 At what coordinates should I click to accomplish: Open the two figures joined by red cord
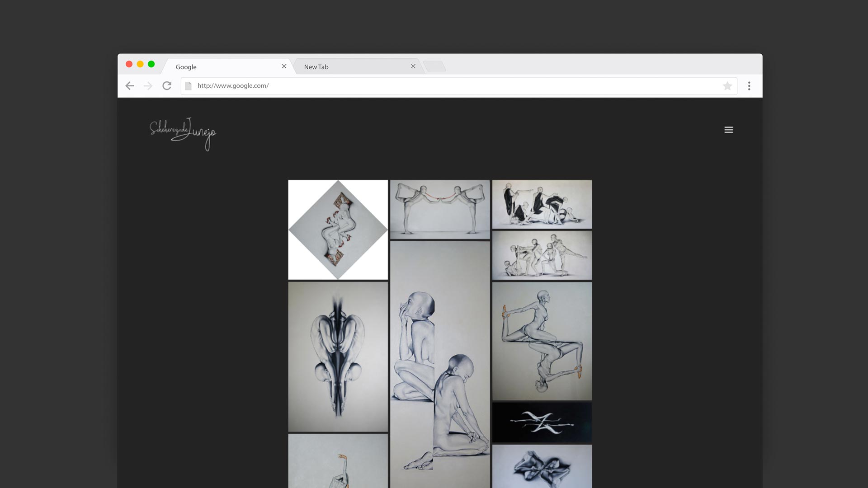pos(440,209)
